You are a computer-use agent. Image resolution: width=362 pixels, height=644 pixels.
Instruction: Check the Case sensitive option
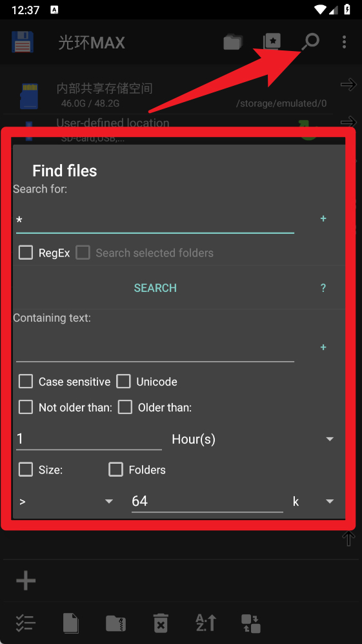click(x=26, y=382)
